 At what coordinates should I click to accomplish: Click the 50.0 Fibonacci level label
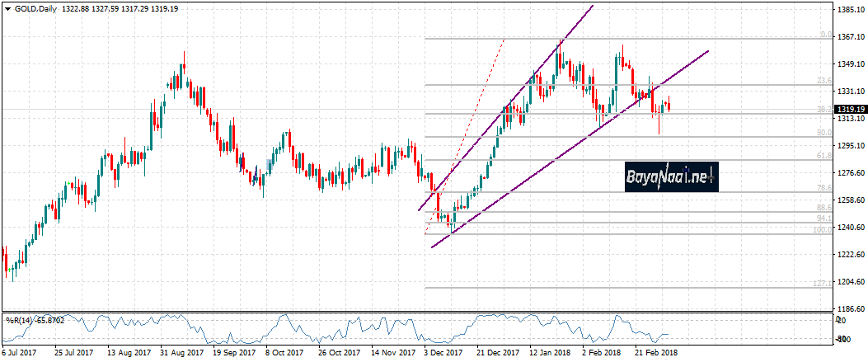pyautogui.click(x=821, y=133)
